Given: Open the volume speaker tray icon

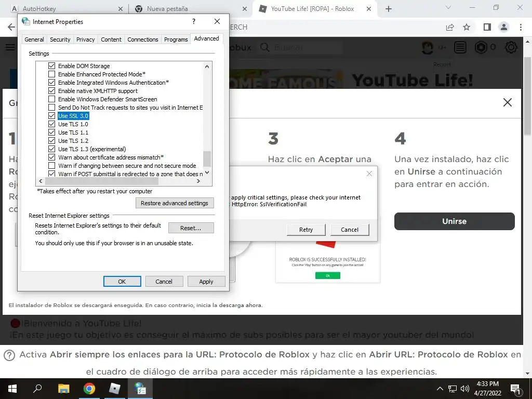Looking at the screenshot, I should coord(465,389).
